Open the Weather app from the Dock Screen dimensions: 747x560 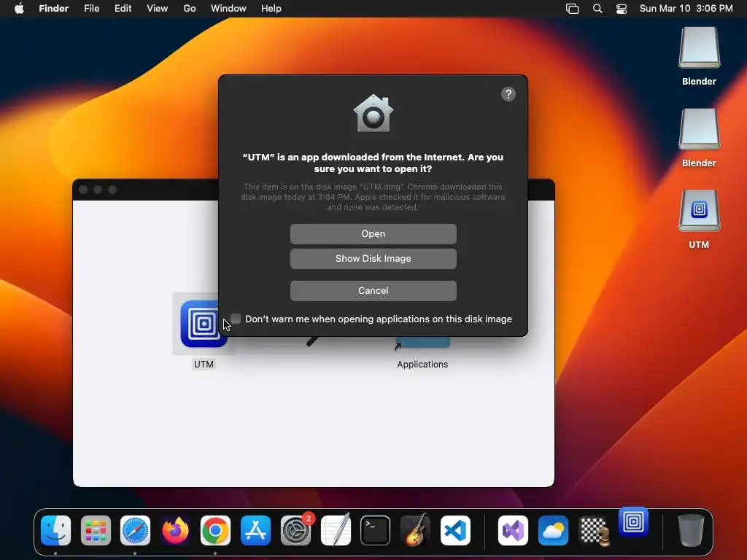click(x=553, y=531)
